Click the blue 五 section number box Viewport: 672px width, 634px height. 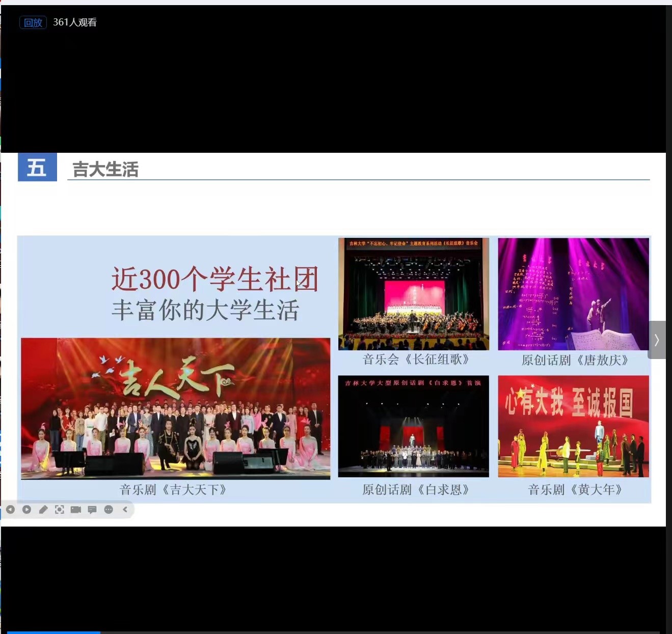(x=37, y=168)
